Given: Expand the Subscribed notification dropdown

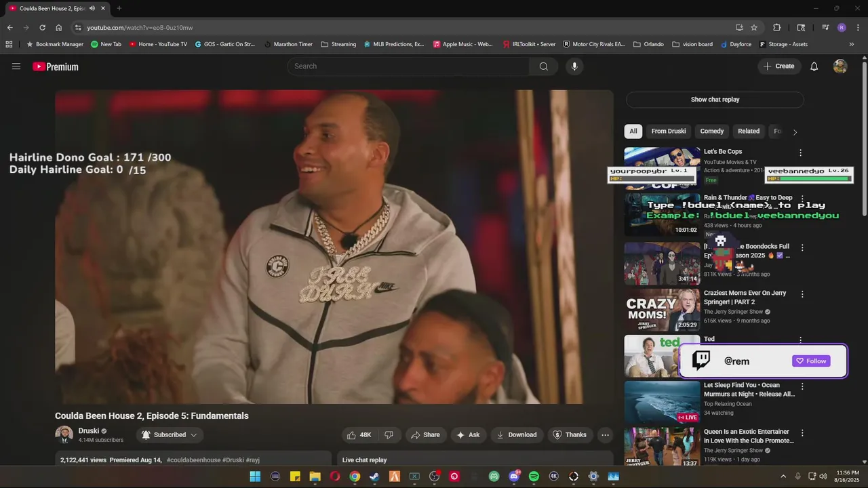Looking at the screenshot, I should pos(170,435).
